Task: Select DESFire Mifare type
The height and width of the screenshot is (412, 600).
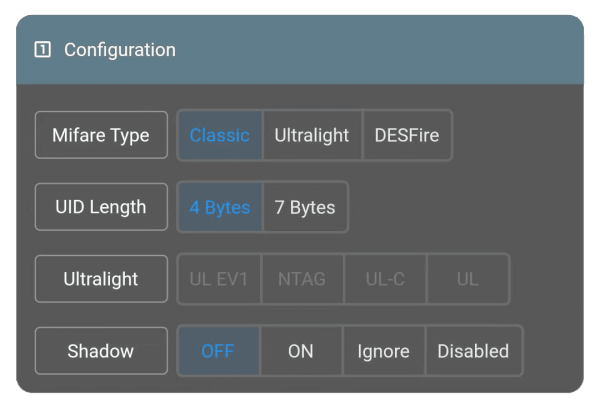Action: coord(406,136)
